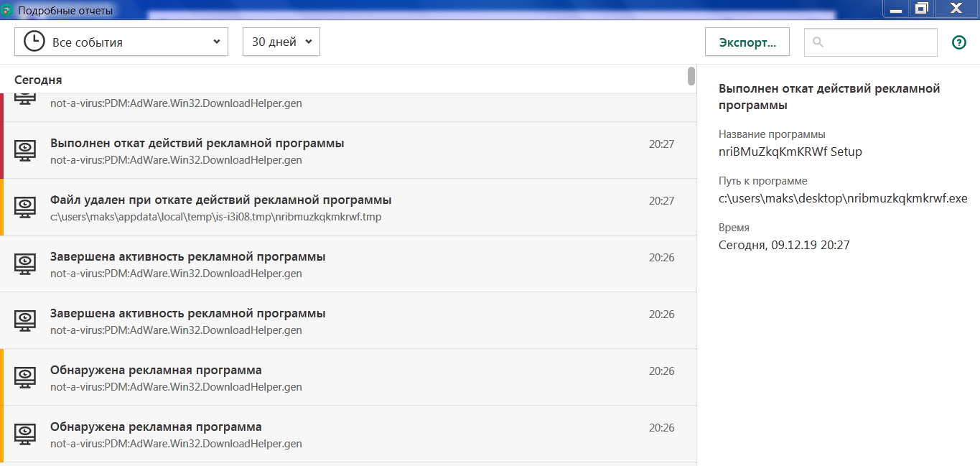The image size is (980, 466).
Task: Click monitor icon of lower "Обнаружена рекламная программа" event
Action: (x=25, y=434)
